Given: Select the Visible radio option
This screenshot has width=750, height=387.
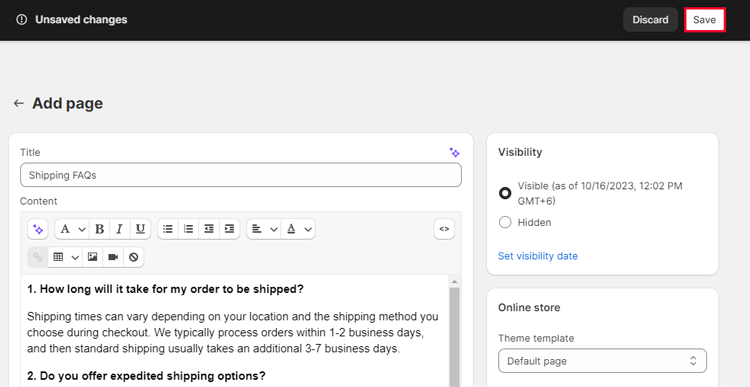Looking at the screenshot, I should (505, 193).
